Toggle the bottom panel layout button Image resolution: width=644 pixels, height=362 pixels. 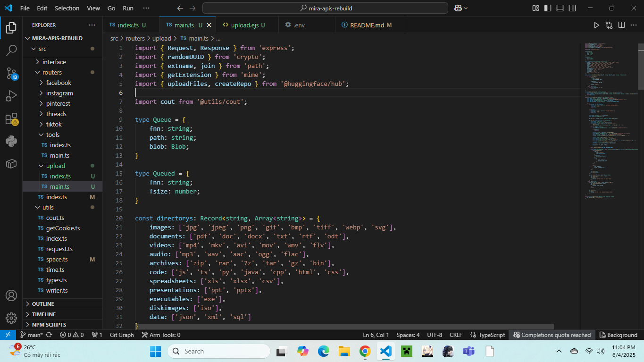coord(560,8)
